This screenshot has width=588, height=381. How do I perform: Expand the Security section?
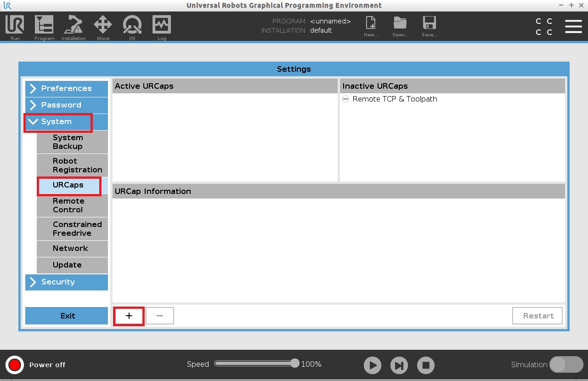(x=67, y=282)
